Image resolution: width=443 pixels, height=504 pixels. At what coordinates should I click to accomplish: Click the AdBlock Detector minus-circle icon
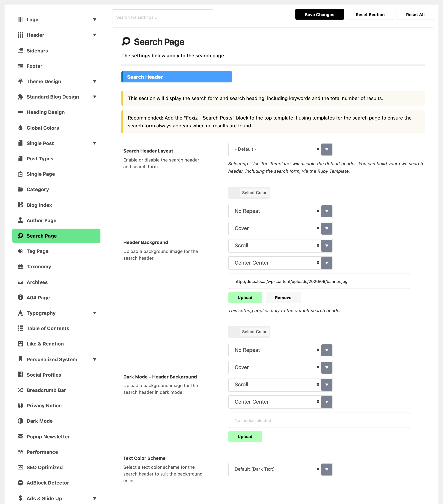point(20,483)
